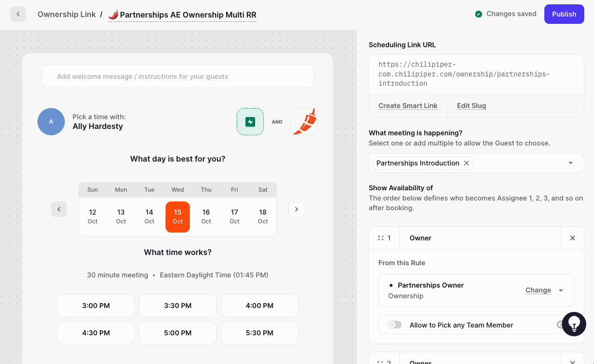The height and width of the screenshot is (364, 594).
Task: Click Ally Hardesty avatar circle
Action: pyautogui.click(x=51, y=122)
